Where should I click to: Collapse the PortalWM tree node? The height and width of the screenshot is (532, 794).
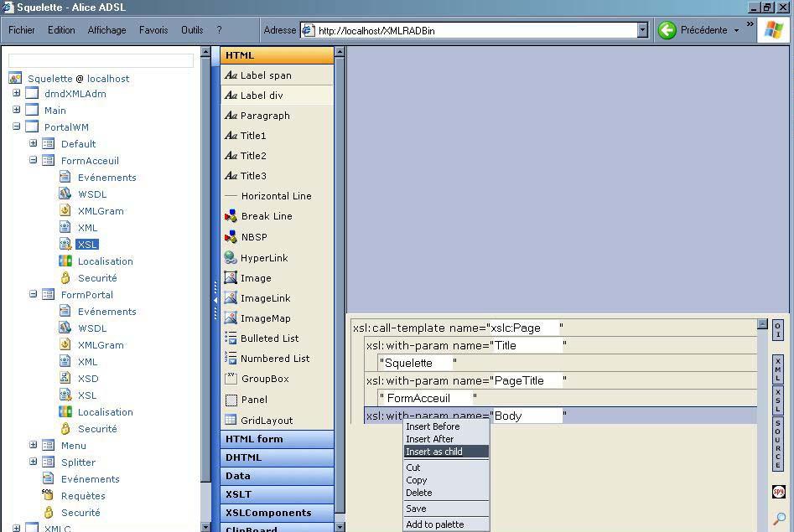pyautogui.click(x=16, y=127)
